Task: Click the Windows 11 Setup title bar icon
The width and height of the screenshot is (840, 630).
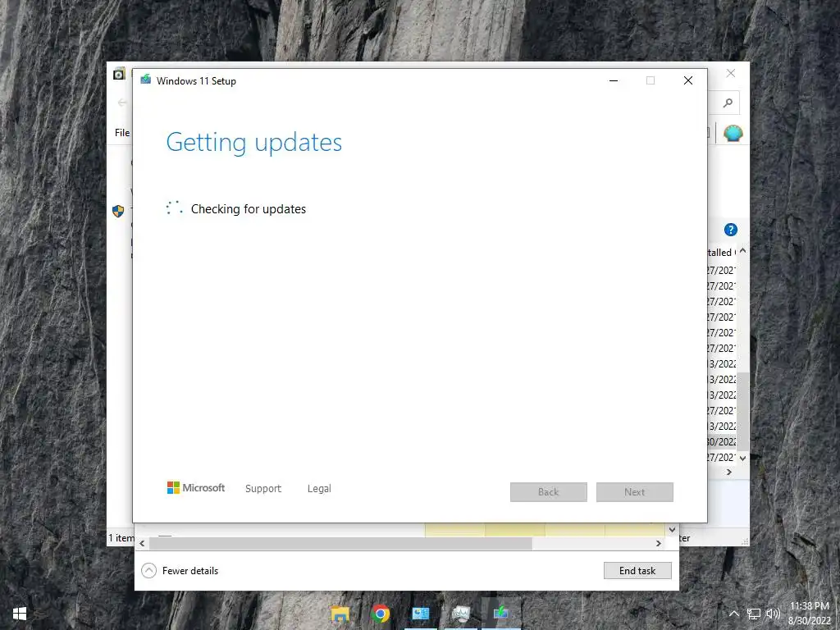Action: tap(145, 80)
